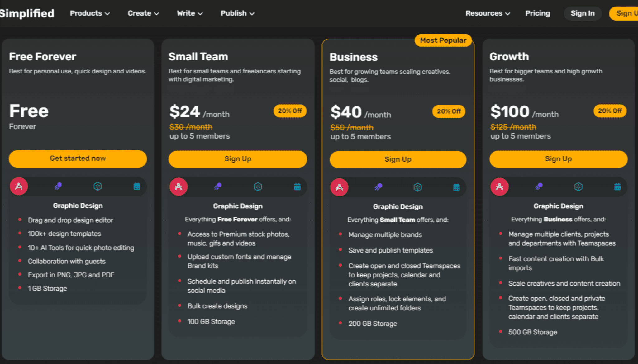Click Sign Up under Growth plan
This screenshot has width=638, height=364.
pyautogui.click(x=558, y=159)
